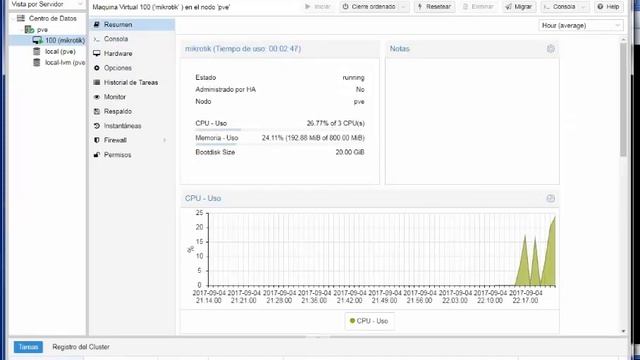640x360 pixels.
Task: Click the scrollbar up arrow
Action: click(623, 40)
